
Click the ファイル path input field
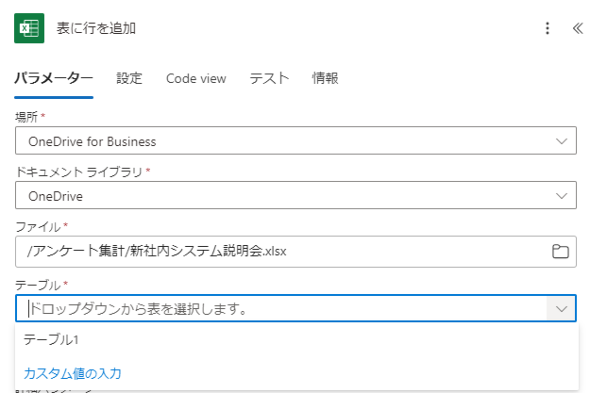pyautogui.click(x=296, y=251)
